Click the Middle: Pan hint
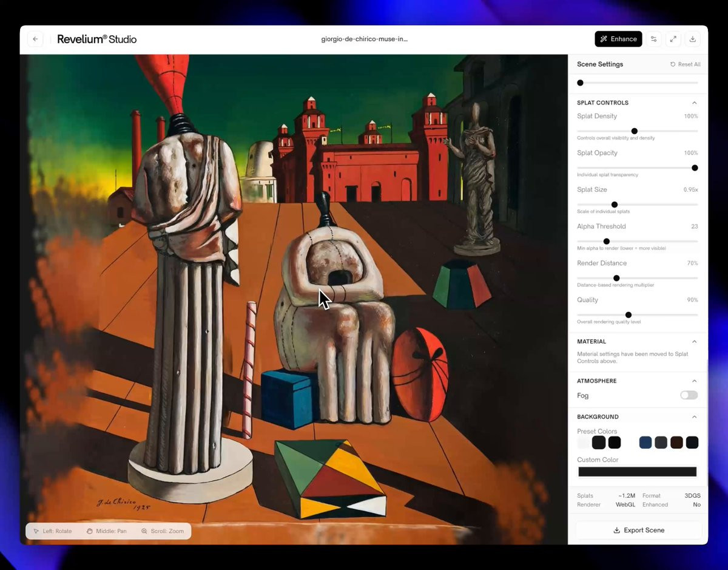 [107, 531]
